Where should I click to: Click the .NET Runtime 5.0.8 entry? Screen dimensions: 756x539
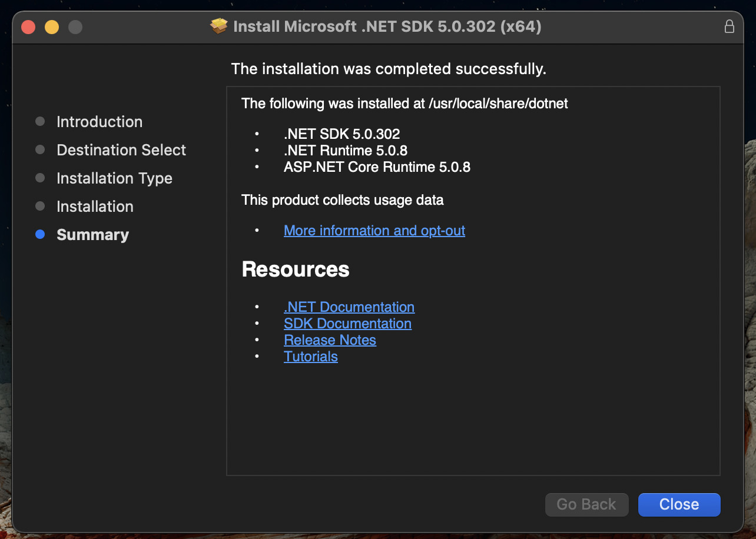click(x=346, y=151)
